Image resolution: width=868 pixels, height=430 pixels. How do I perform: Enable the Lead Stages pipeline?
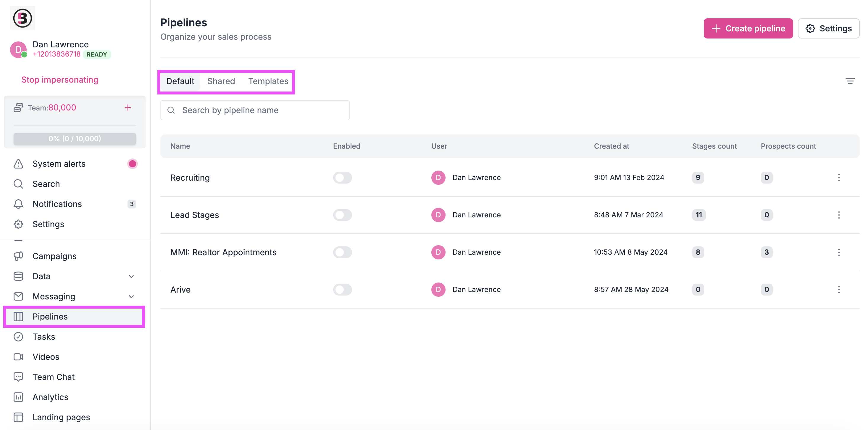[343, 215]
